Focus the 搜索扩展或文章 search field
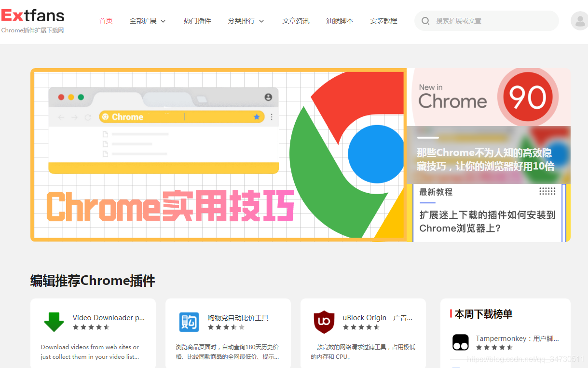588x368 pixels. pyautogui.click(x=487, y=21)
